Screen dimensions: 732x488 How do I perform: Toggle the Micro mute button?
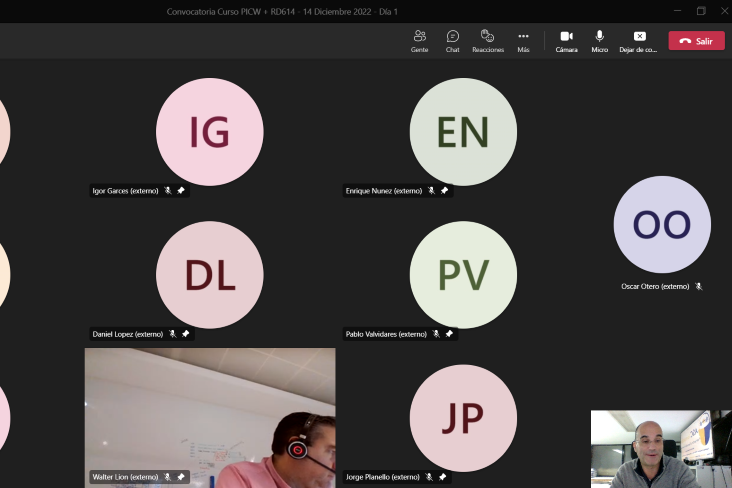(599, 41)
